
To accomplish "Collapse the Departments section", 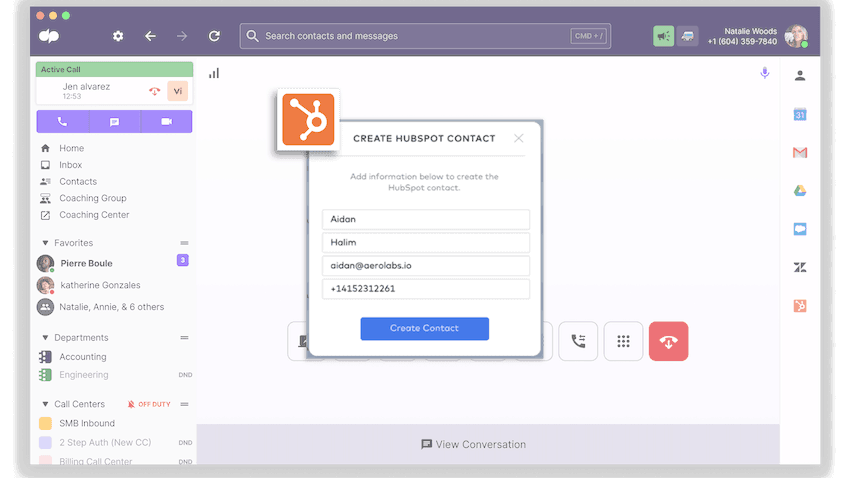I will (45, 338).
